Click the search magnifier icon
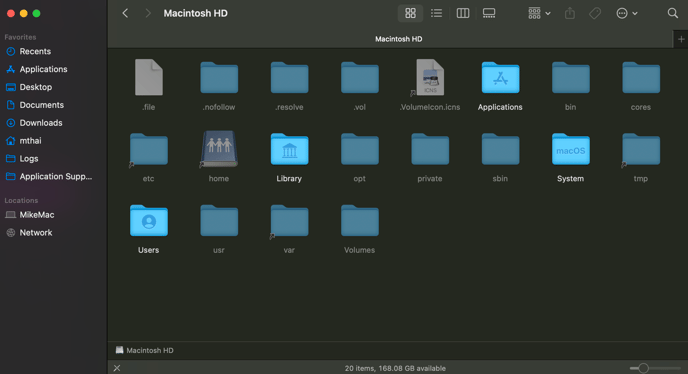 672,13
